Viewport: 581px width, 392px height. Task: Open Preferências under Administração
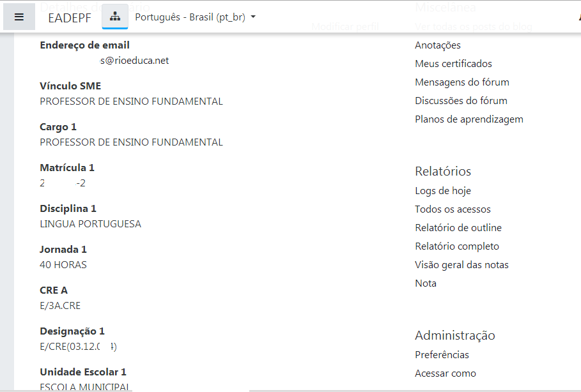click(x=442, y=355)
